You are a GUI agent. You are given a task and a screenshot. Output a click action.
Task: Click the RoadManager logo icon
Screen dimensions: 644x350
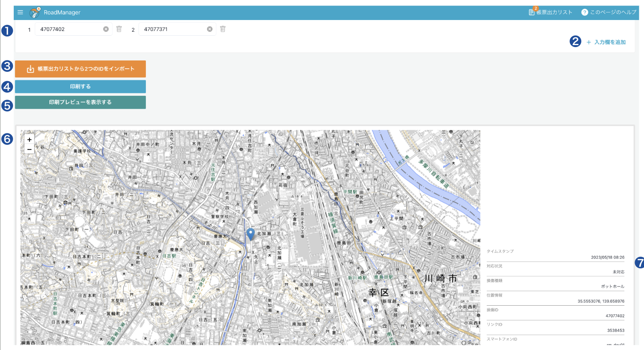click(x=35, y=13)
